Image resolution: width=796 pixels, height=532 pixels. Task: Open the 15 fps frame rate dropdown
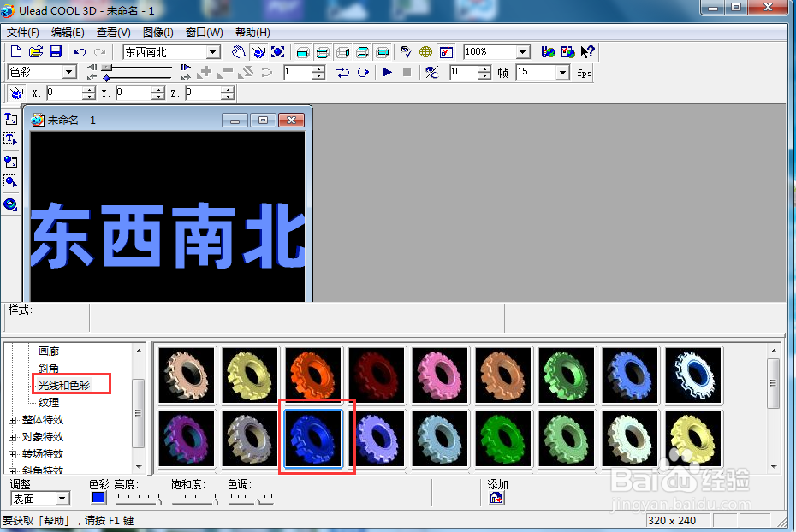click(x=562, y=73)
